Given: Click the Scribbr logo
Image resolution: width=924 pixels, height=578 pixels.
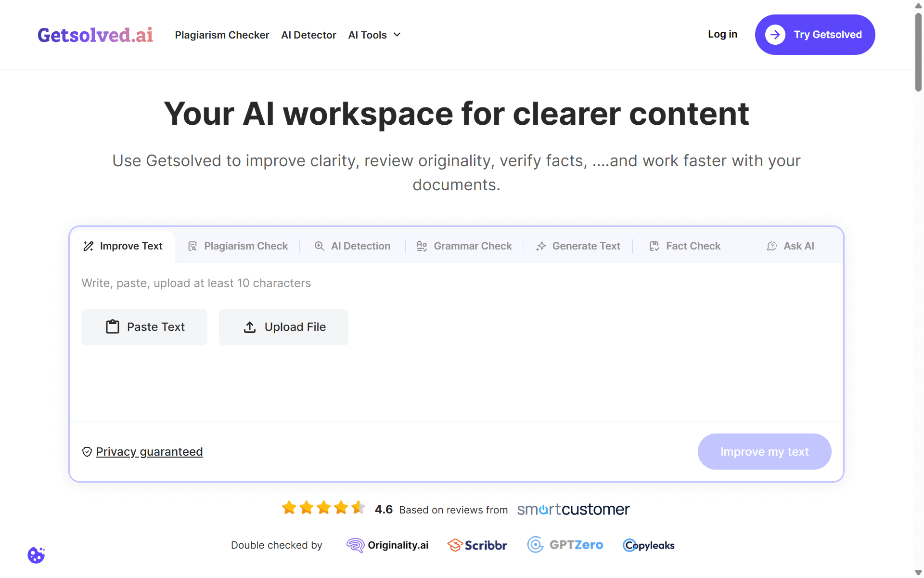Looking at the screenshot, I should point(477,545).
